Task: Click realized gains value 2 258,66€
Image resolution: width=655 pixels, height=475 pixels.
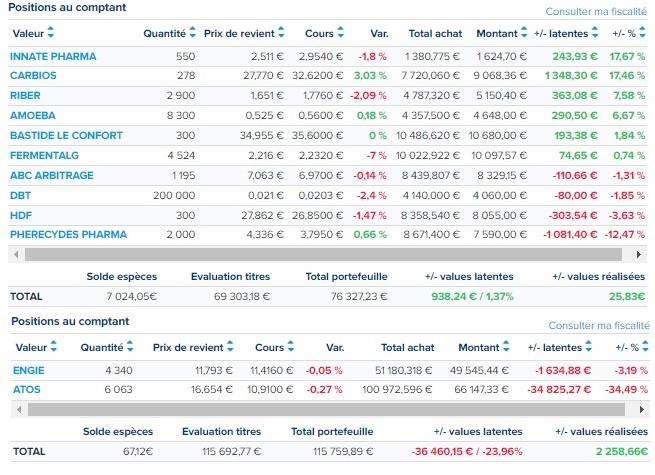Action: [622, 452]
